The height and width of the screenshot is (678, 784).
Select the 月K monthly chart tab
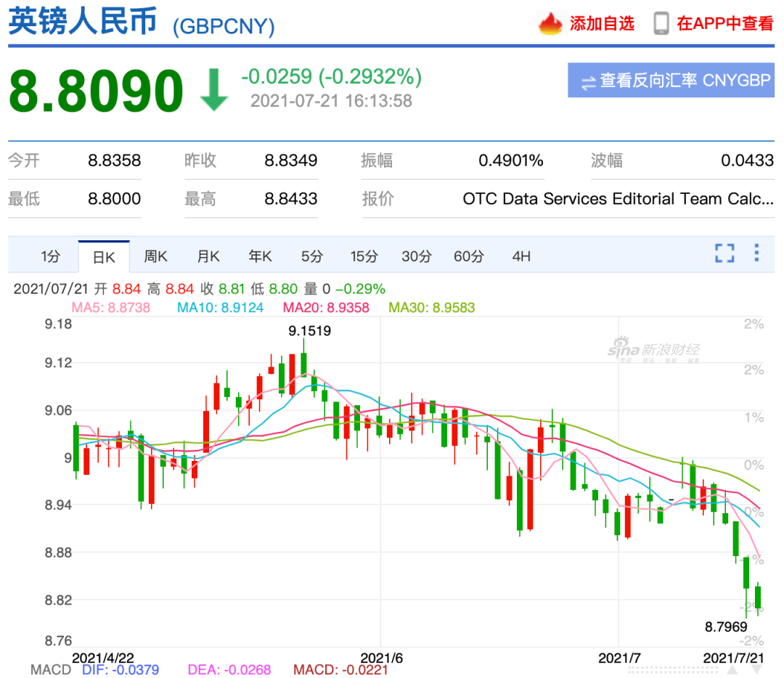pyautogui.click(x=208, y=256)
